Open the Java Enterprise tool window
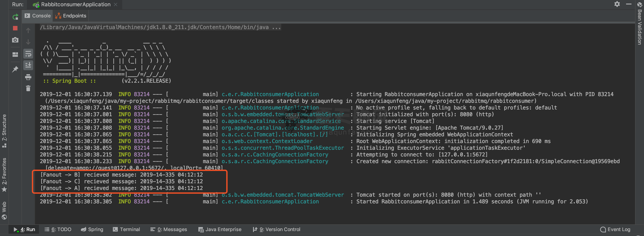The image size is (644, 236). (x=220, y=229)
